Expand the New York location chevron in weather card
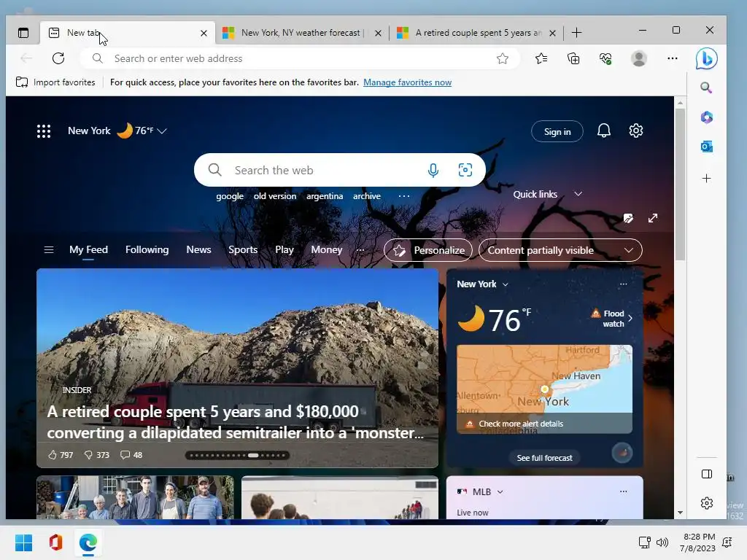This screenshot has width=747, height=560. coord(506,284)
